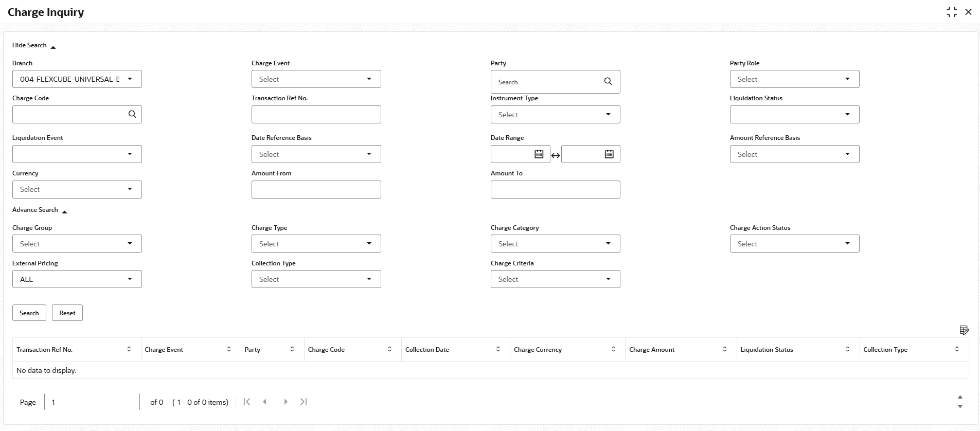Expand the External Pricing dropdown
The width and height of the screenshot is (980, 431).
click(130, 279)
